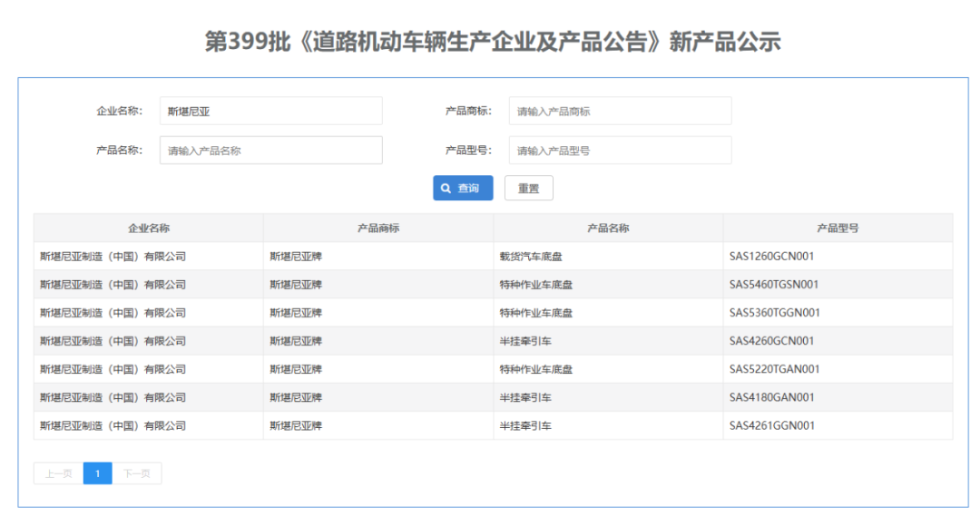Click the 查询 search button
Image resolution: width=980 pixels, height=516 pixels.
(463, 188)
